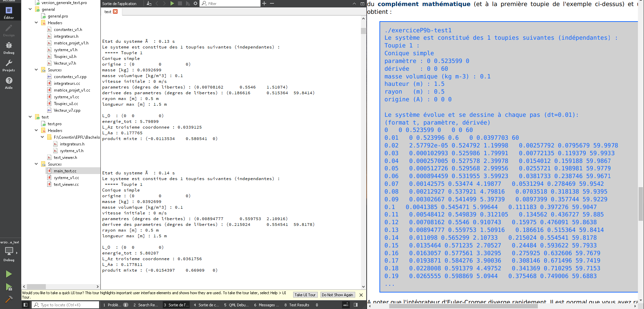Collapse the 'text' project node
This screenshot has height=309, width=644.
tap(30, 117)
